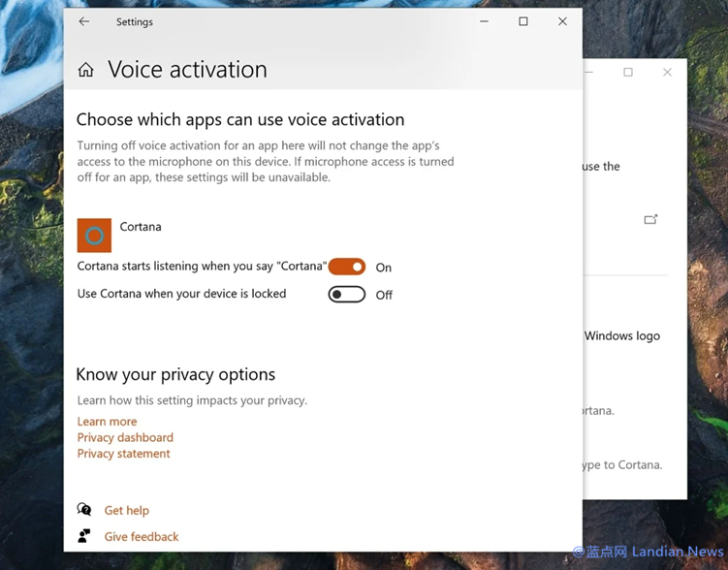Enable Use Cortana when device is locked
This screenshot has height=570, width=728.
point(347,295)
